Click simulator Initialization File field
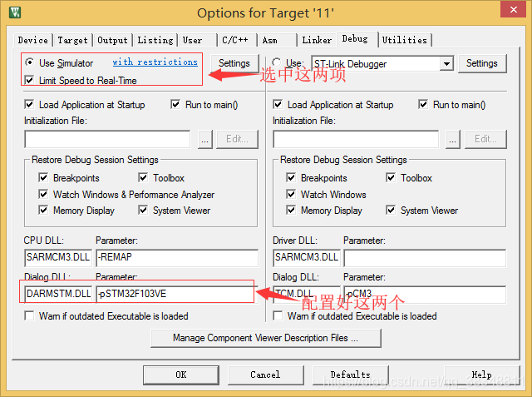Viewport: 532px width, 397px height. [107, 139]
